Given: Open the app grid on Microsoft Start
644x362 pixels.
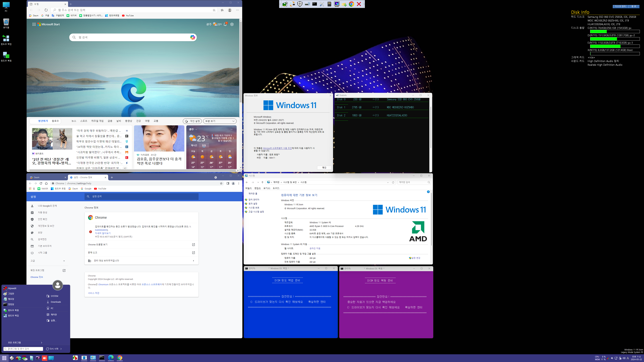Looking at the screenshot, I should [34, 24].
